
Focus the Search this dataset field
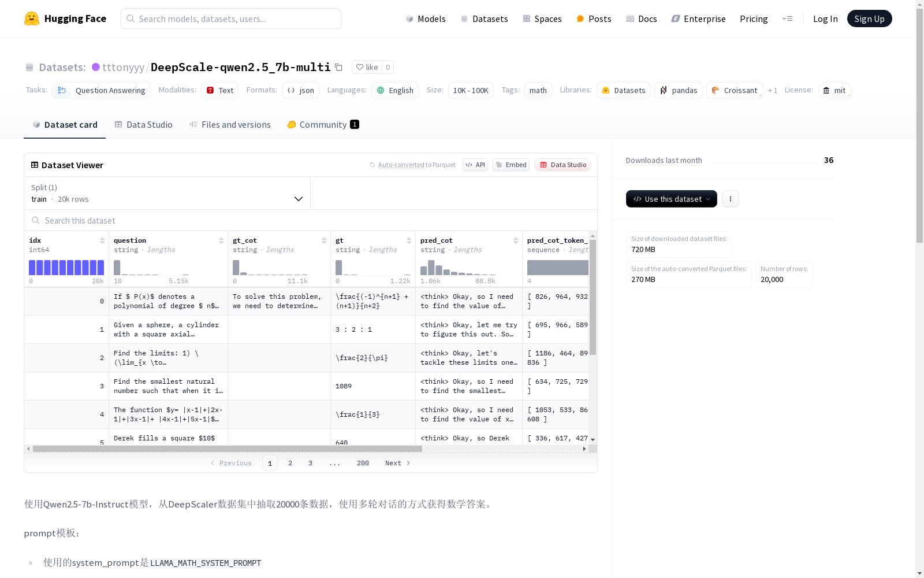pos(311,220)
